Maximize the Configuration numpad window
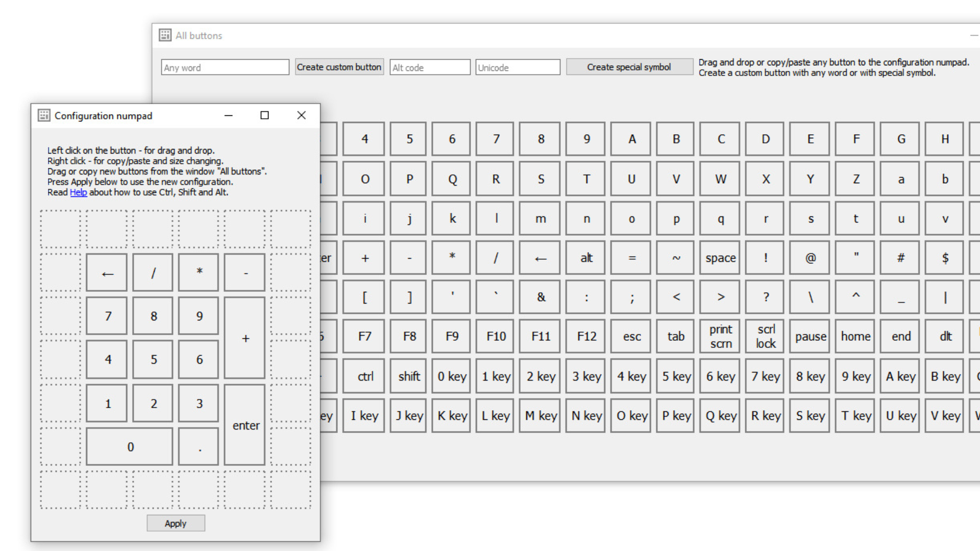This screenshot has height=551, width=980. 264,116
